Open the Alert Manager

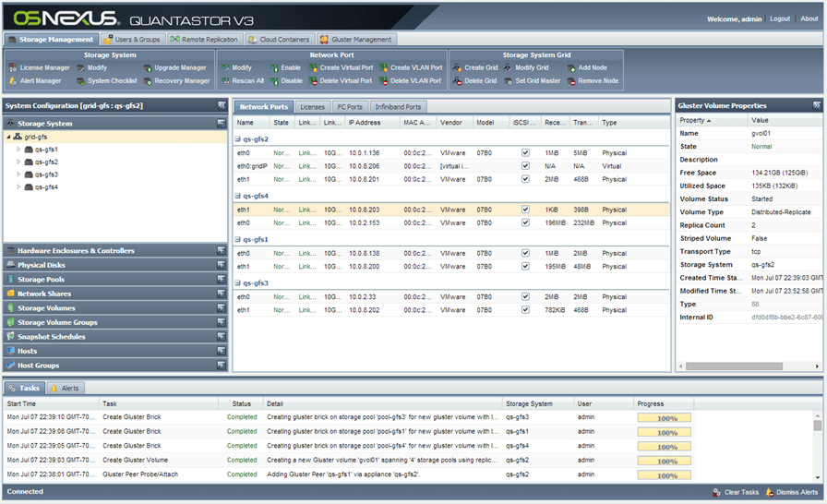click(40, 81)
